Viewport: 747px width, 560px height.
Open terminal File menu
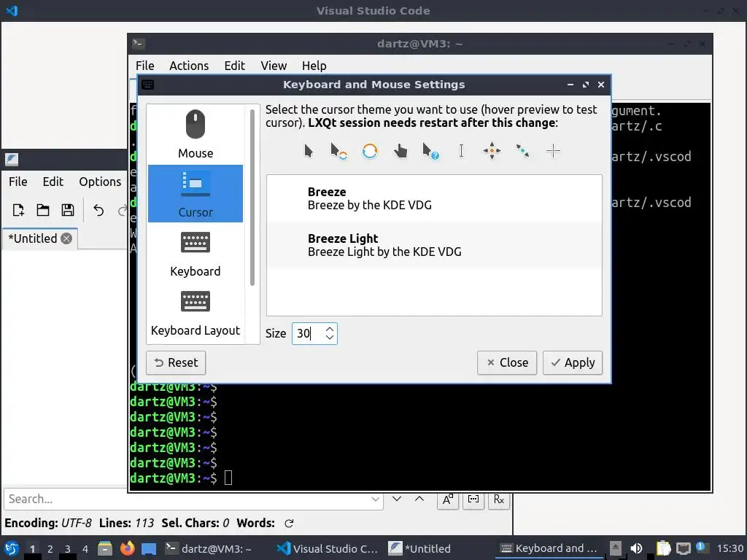click(145, 66)
